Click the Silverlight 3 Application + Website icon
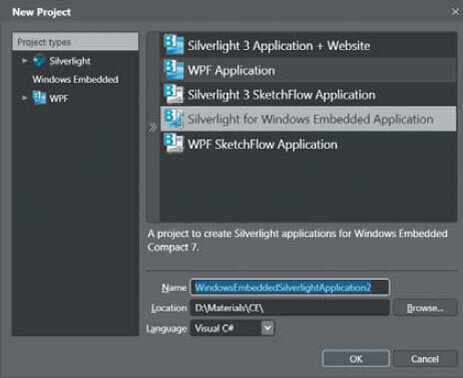The height and width of the screenshot is (378, 463). [x=174, y=45]
